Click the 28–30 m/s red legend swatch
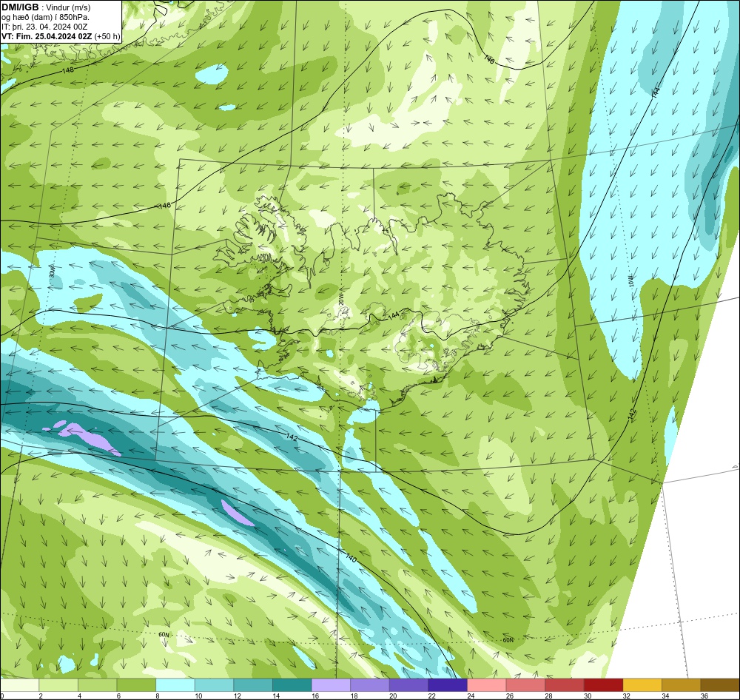 tap(565, 685)
